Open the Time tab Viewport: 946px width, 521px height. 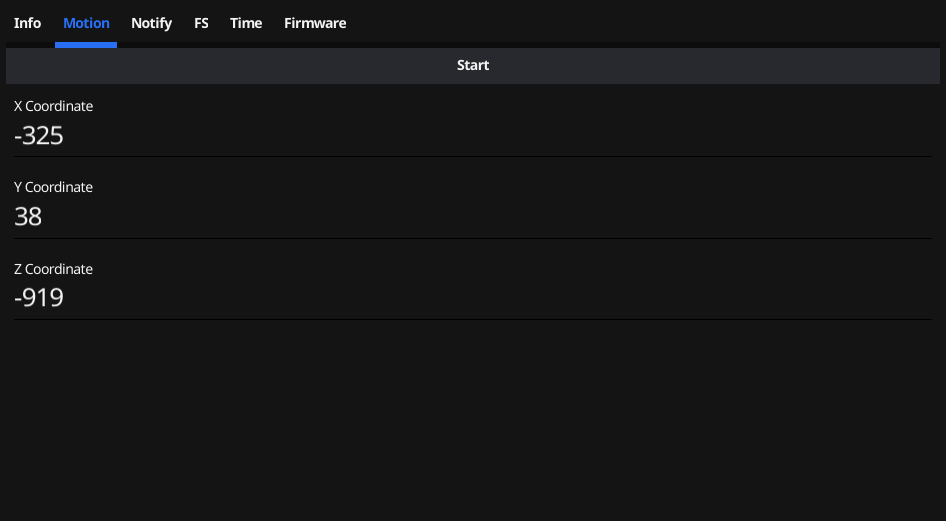246,23
